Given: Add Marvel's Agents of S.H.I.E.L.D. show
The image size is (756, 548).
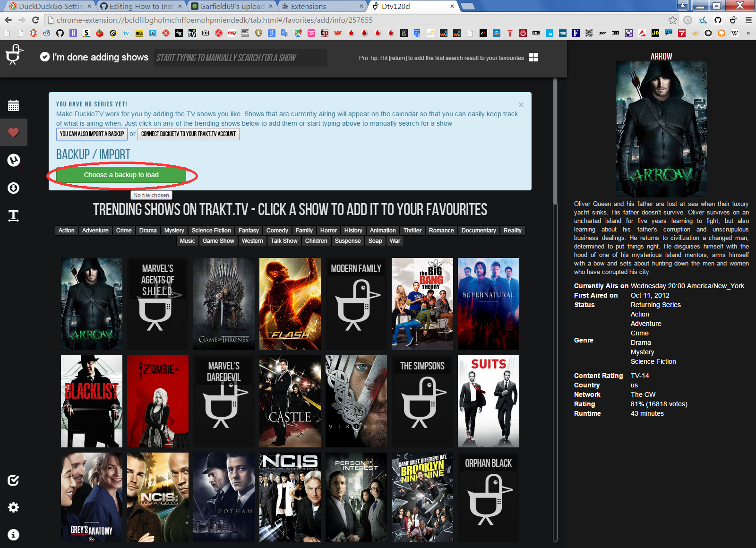Looking at the screenshot, I should point(158,304).
